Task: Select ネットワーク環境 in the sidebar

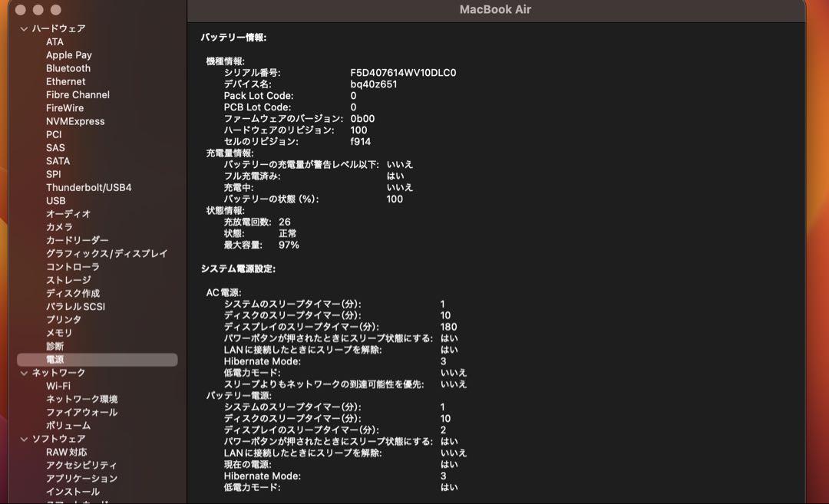Action: coord(82,399)
